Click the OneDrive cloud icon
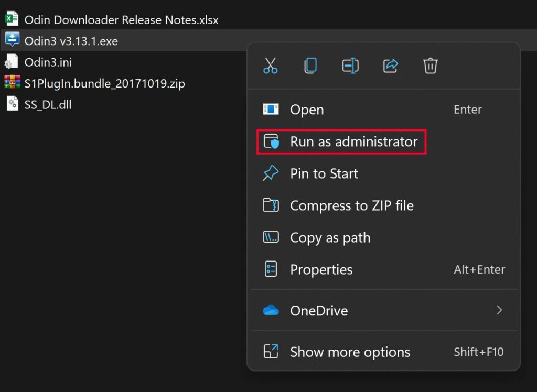This screenshot has height=392, width=537. pos(271,310)
